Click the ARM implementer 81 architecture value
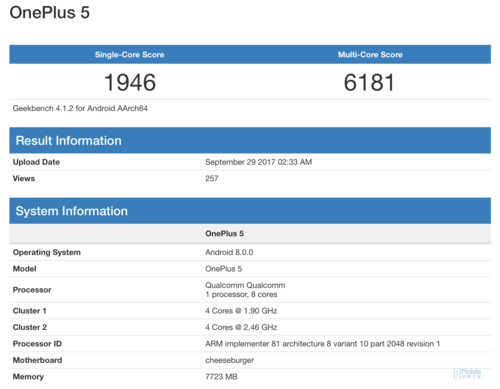The width and height of the screenshot is (500, 389). pos(322,344)
